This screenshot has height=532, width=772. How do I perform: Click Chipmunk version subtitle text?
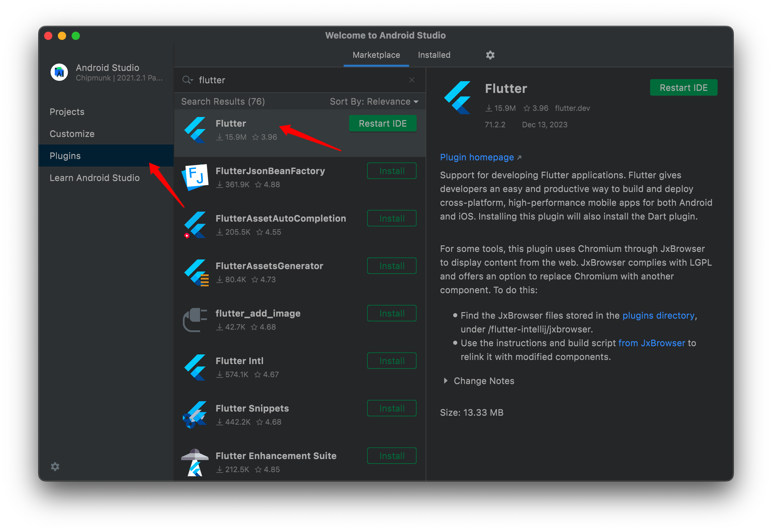119,78
